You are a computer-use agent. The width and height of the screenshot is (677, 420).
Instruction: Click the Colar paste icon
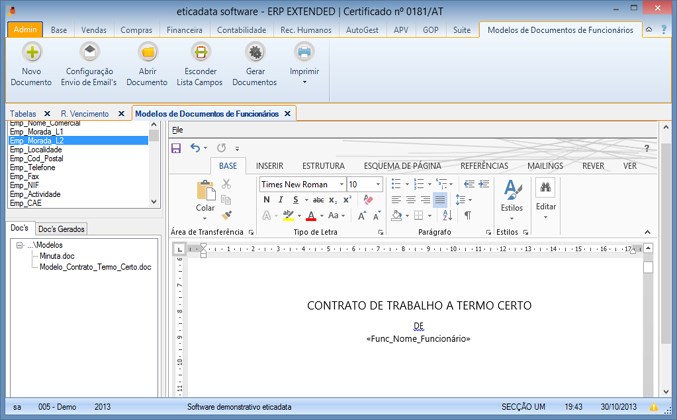(206, 192)
